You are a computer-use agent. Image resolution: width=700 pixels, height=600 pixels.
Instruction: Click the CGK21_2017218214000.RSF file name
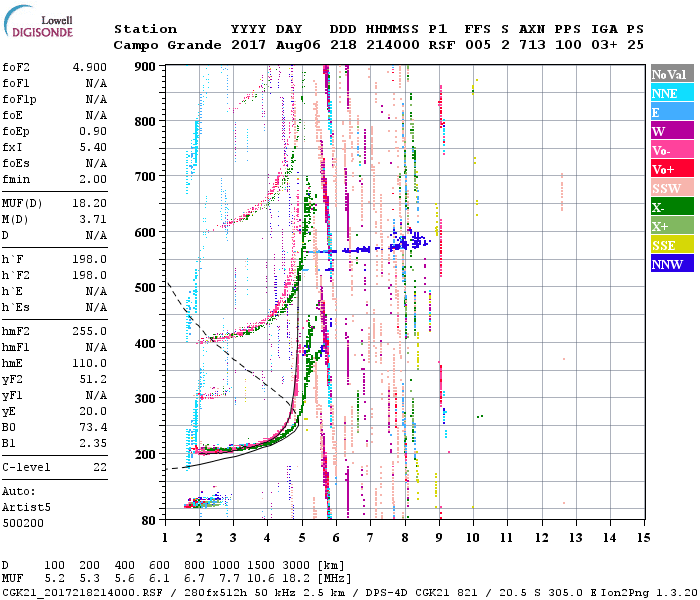point(82,593)
